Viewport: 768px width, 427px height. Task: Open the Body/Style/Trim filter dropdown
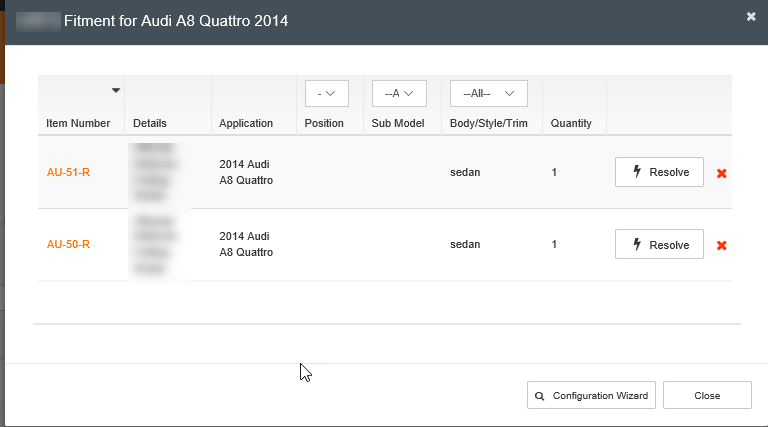[489, 94]
